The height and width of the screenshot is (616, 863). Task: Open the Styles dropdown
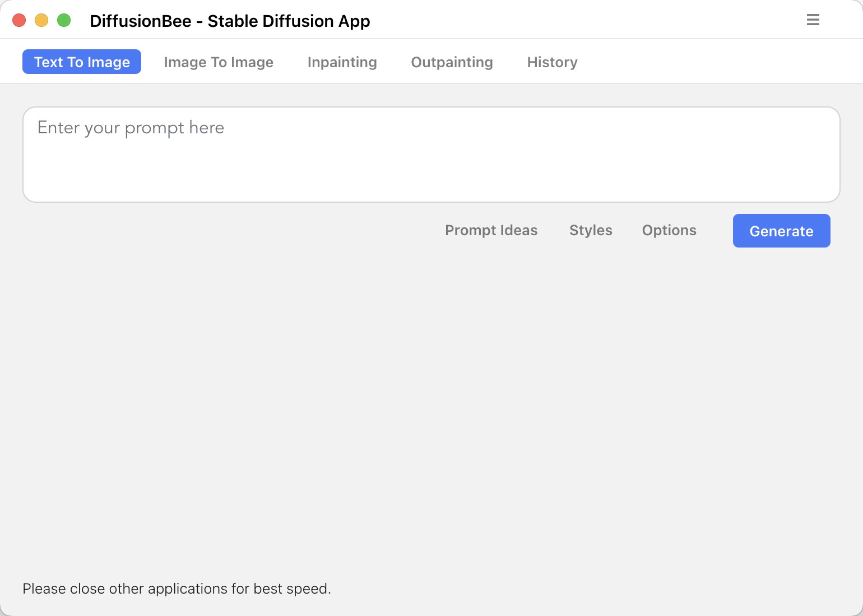tap(591, 231)
